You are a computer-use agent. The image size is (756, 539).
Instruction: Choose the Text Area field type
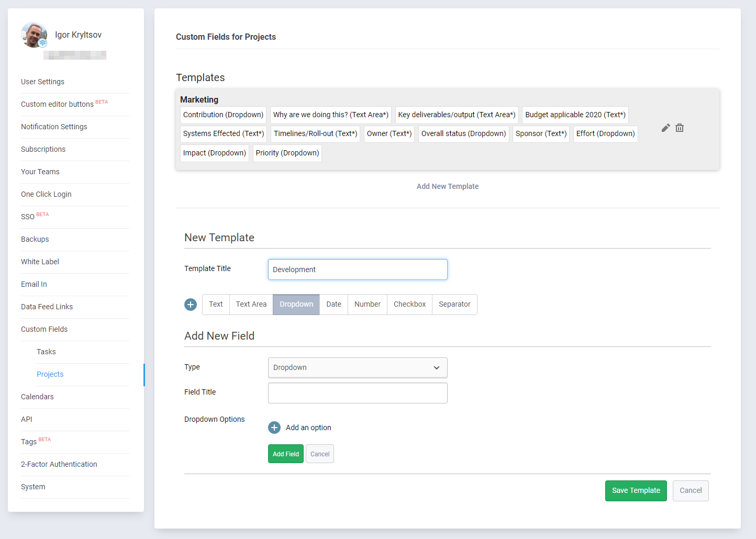251,305
